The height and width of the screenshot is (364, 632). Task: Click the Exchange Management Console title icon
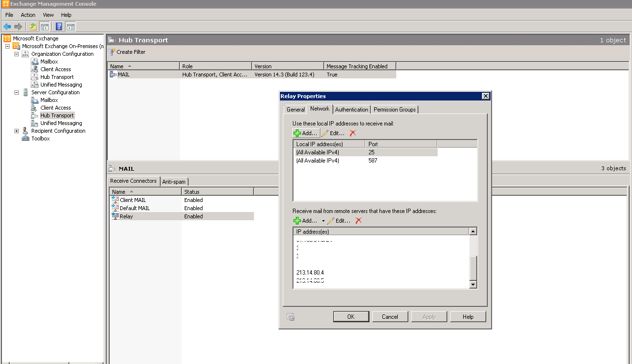[x=6, y=4]
